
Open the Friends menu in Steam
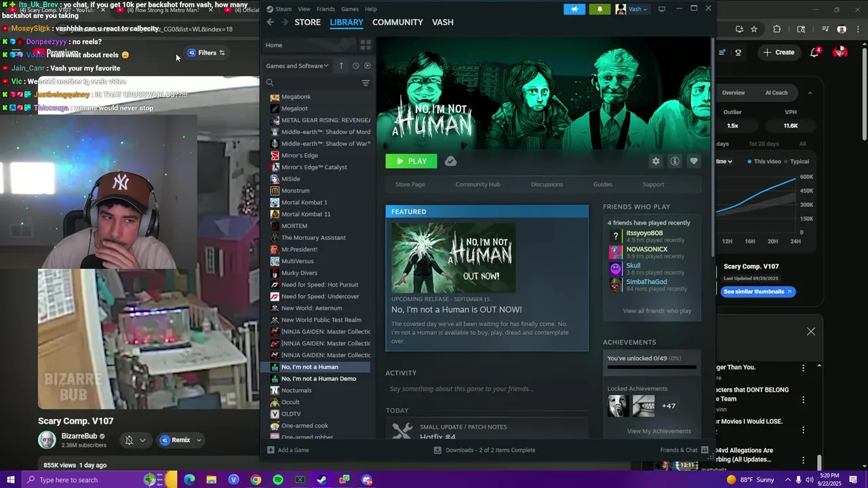(325, 9)
